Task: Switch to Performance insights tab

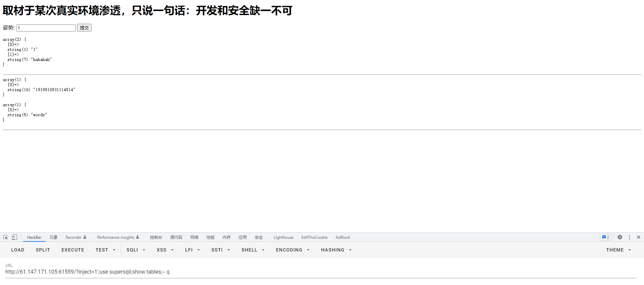Action: click(118, 237)
